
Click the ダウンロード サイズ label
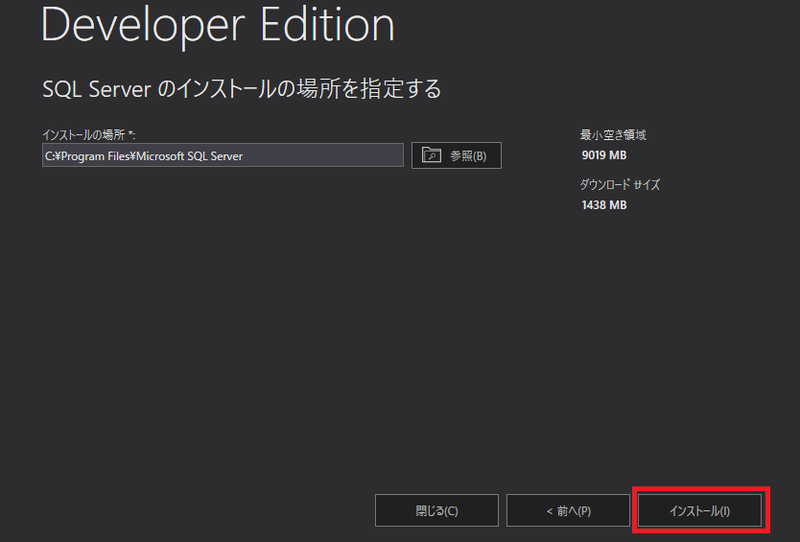click(620, 185)
